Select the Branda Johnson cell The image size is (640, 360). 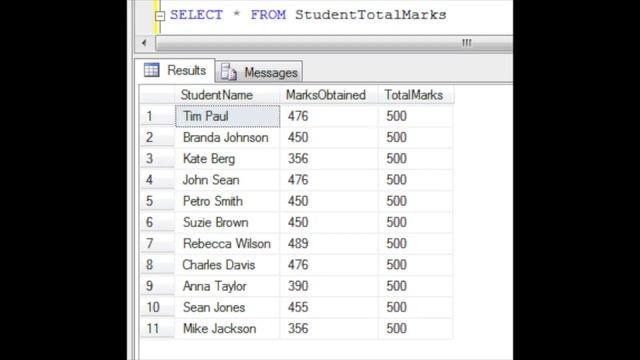pyautogui.click(x=227, y=138)
